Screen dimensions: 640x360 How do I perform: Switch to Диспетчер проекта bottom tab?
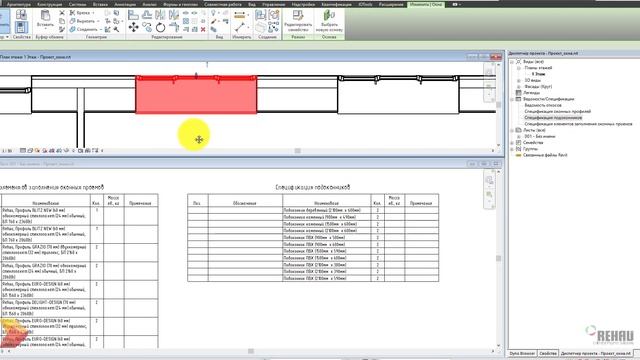[596, 353]
